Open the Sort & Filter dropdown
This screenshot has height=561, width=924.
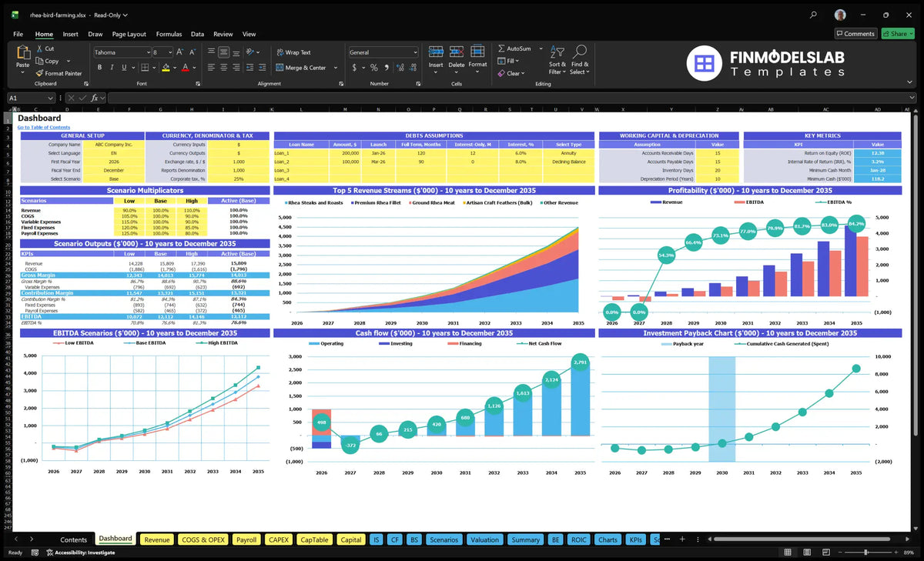coord(557,60)
